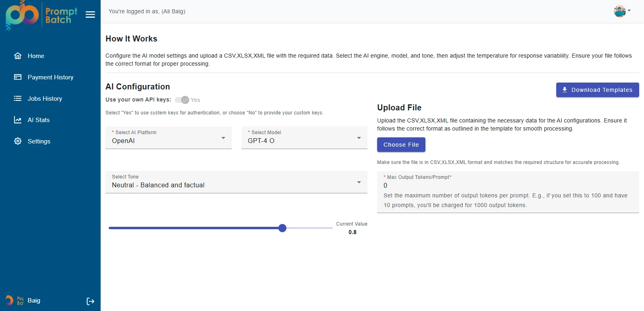Open the AI Stats menu item

click(39, 120)
